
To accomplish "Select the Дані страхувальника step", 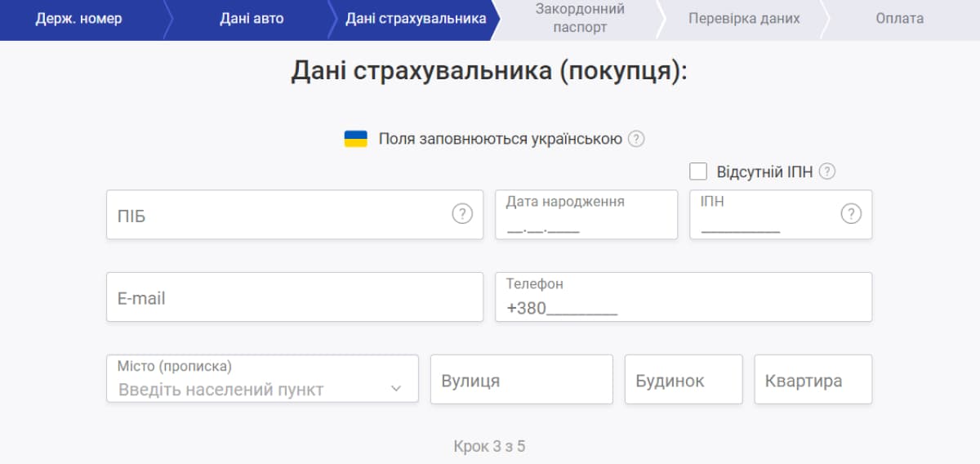I will coord(416,19).
